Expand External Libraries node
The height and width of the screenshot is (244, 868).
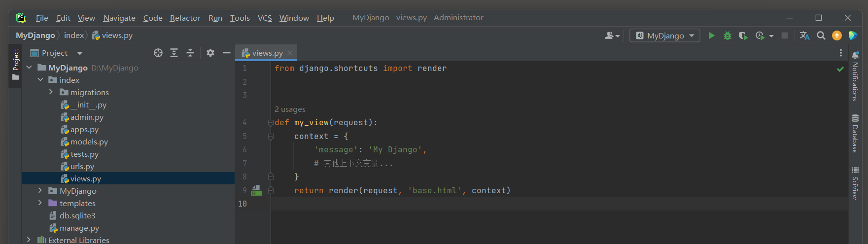pos(29,240)
